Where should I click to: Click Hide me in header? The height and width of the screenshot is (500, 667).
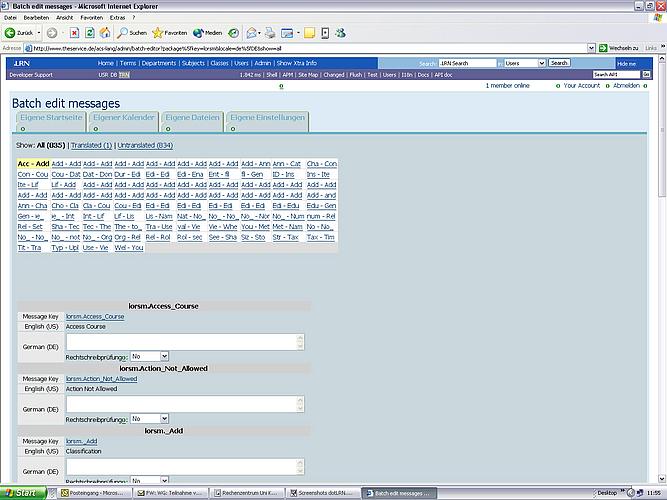point(626,63)
